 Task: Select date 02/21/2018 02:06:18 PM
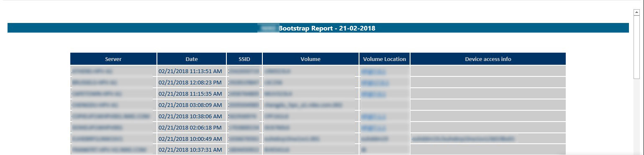pos(190,127)
